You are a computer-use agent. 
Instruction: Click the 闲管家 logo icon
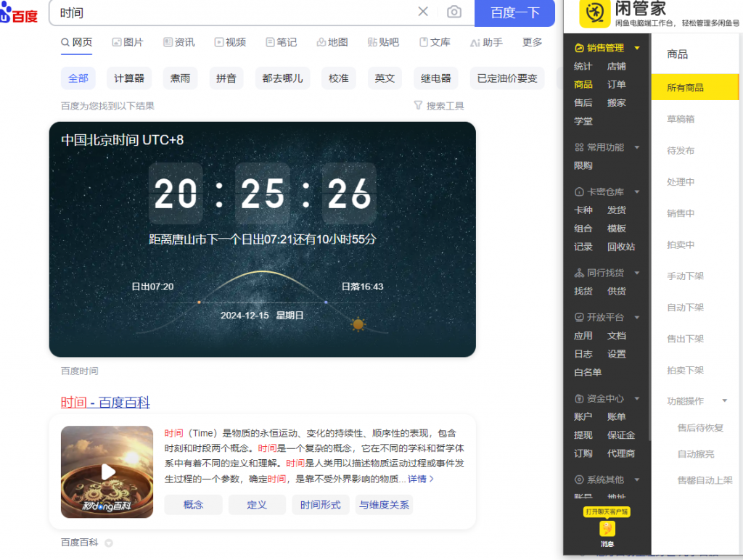click(x=594, y=13)
